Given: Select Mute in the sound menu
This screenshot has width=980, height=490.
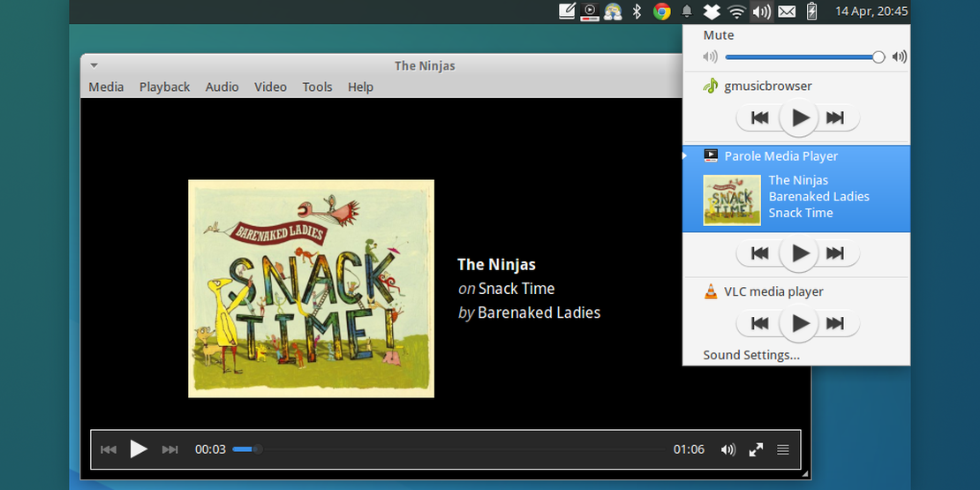Looking at the screenshot, I should point(718,35).
